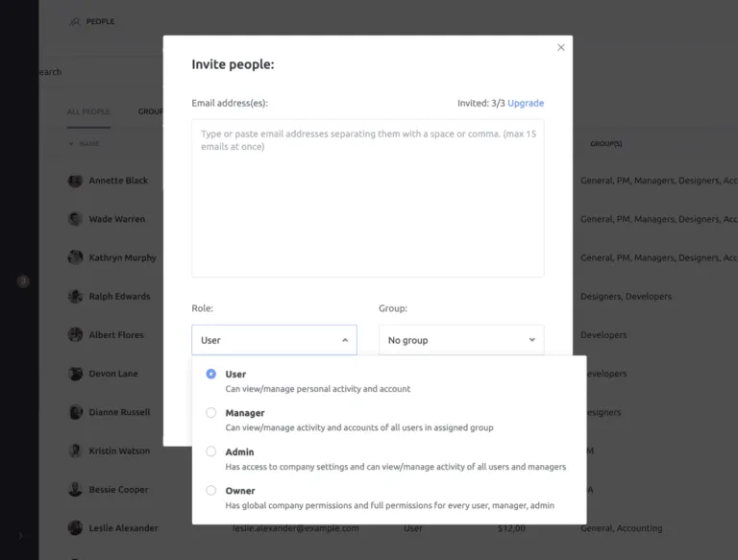This screenshot has width=738, height=560.
Task: Click Devon Lane's avatar
Action: pyautogui.click(x=75, y=374)
